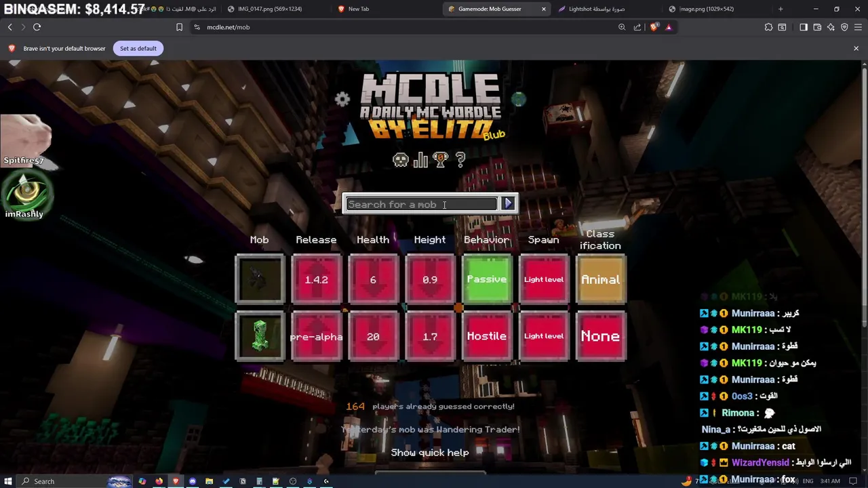Image resolution: width=868 pixels, height=488 pixels.
Task: Click the 'Release' column header
Action: tap(316, 240)
